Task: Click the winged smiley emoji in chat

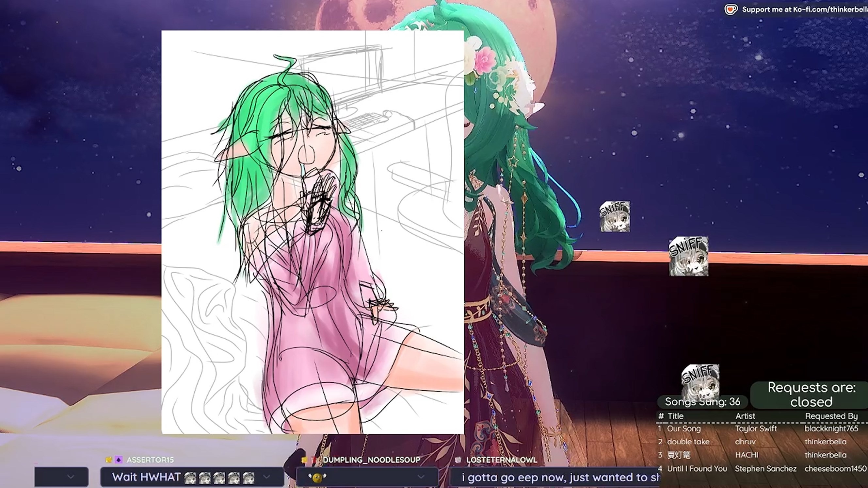Action: coord(317,478)
